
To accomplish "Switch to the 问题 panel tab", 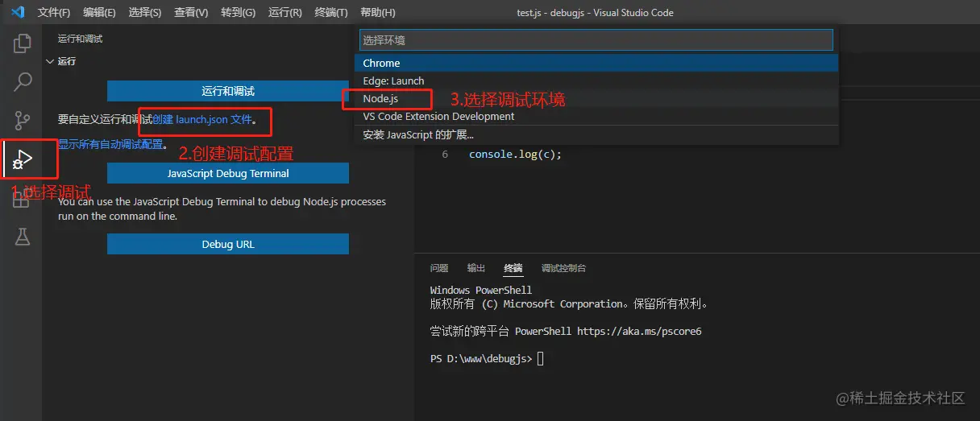I will tap(439, 268).
